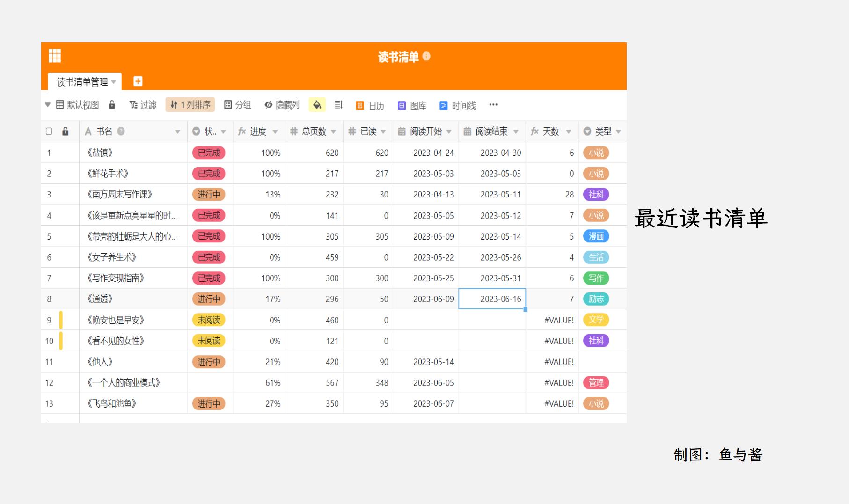Click the row height adjustment icon
Screen dimensions: 849x504
(x=338, y=105)
